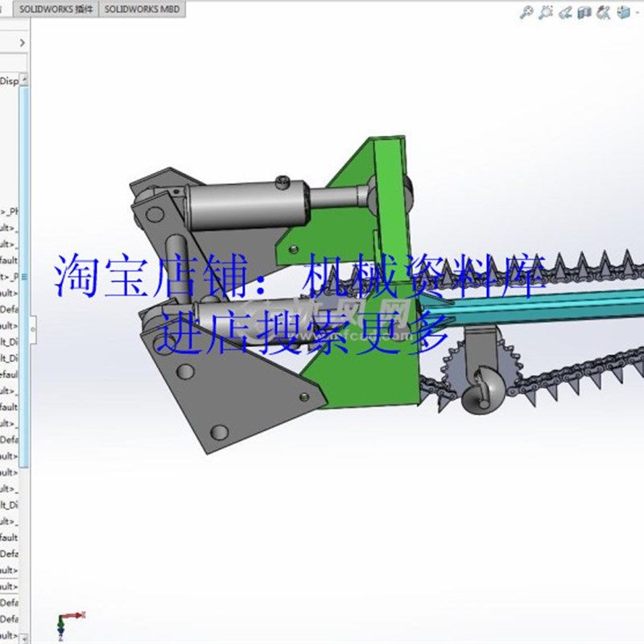Click the Section View icon

pos(583,12)
